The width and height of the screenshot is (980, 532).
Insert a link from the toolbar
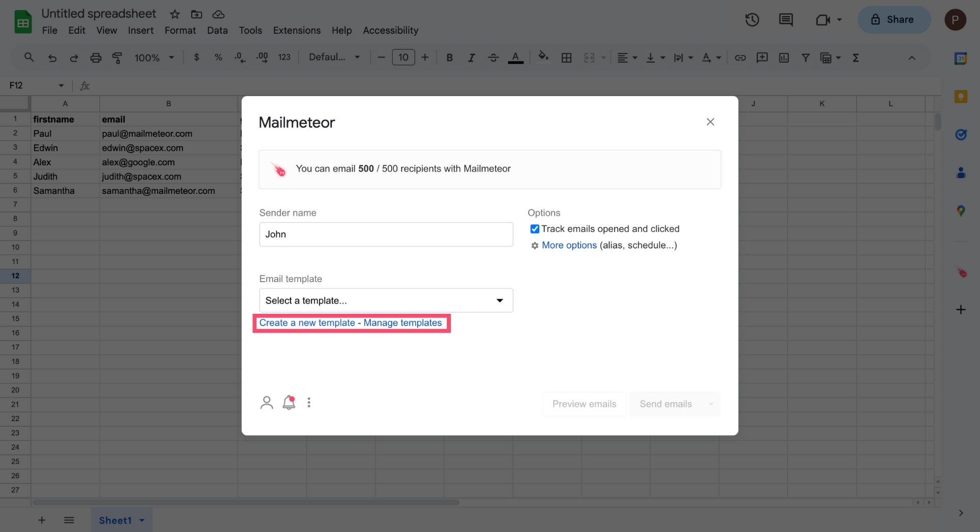740,58
